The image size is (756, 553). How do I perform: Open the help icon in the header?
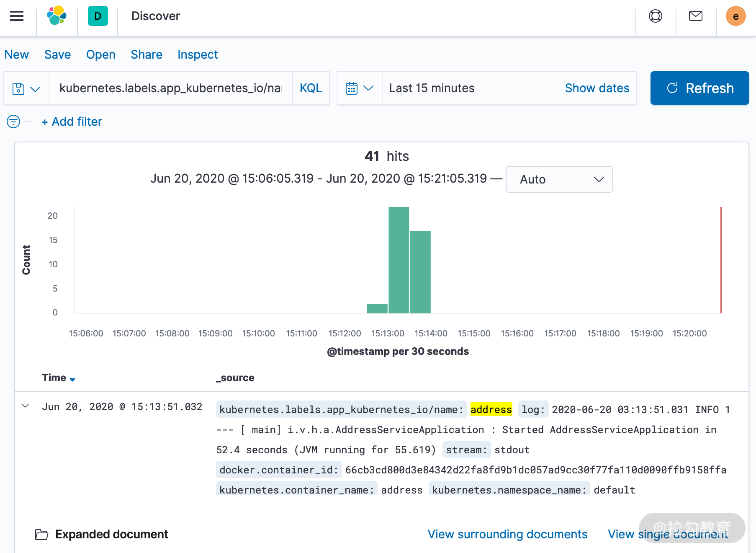[655, 16]
